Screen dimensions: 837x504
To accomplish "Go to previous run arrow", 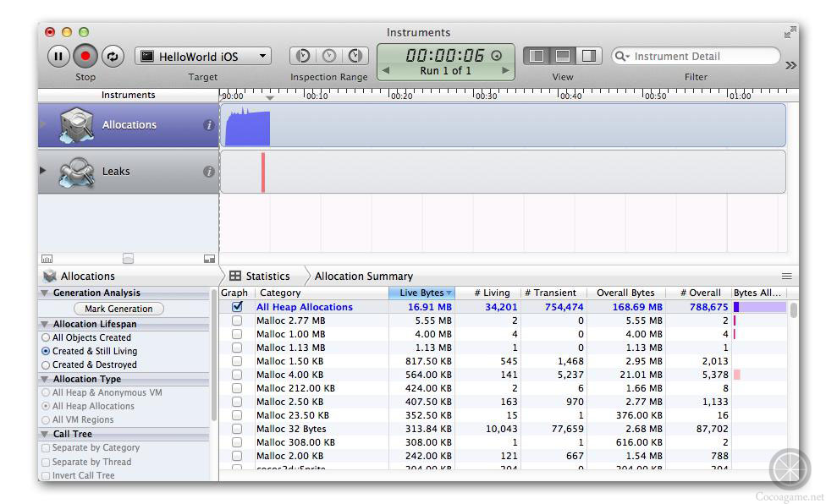I will click(386, 70).
